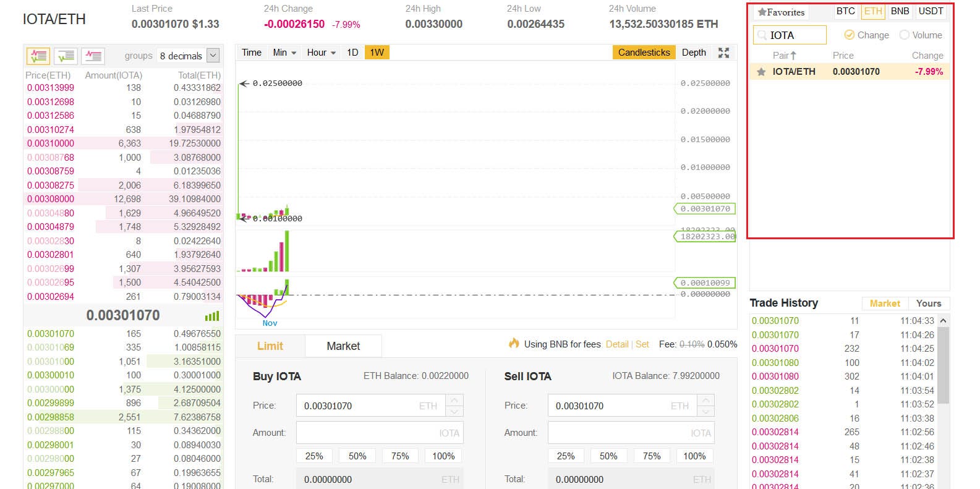Increase the Buy price with the up arrow
The height and width of the screenshot is (489, 980).
[454, 400]
